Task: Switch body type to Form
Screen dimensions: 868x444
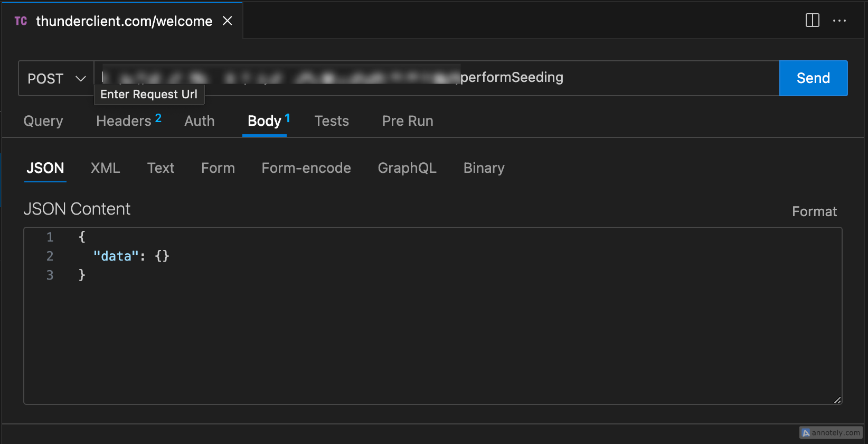Action: pos(218,168)
